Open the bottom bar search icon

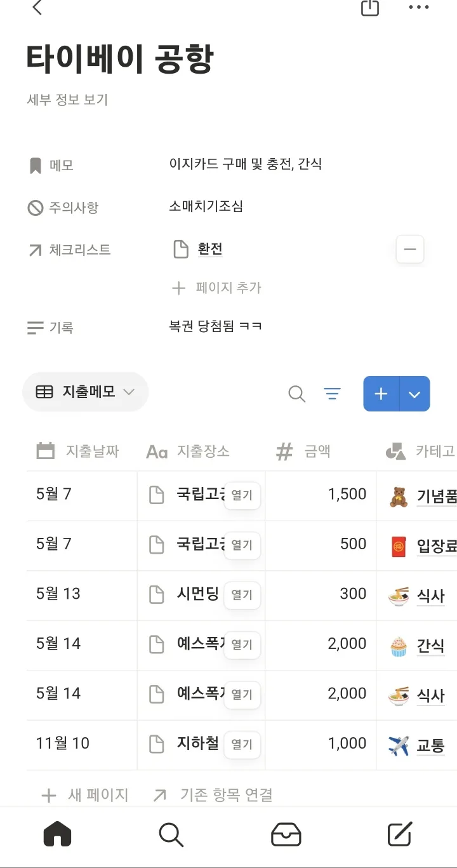click(171, 834)
